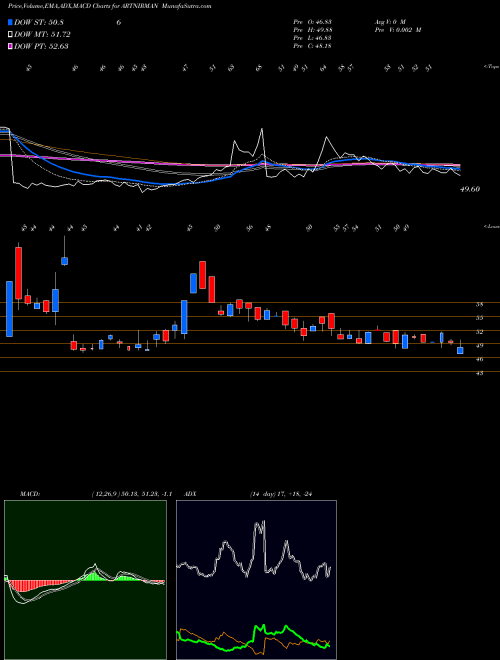Click the 'Pre V: 0.002 M' volume text

click(398, 30)
